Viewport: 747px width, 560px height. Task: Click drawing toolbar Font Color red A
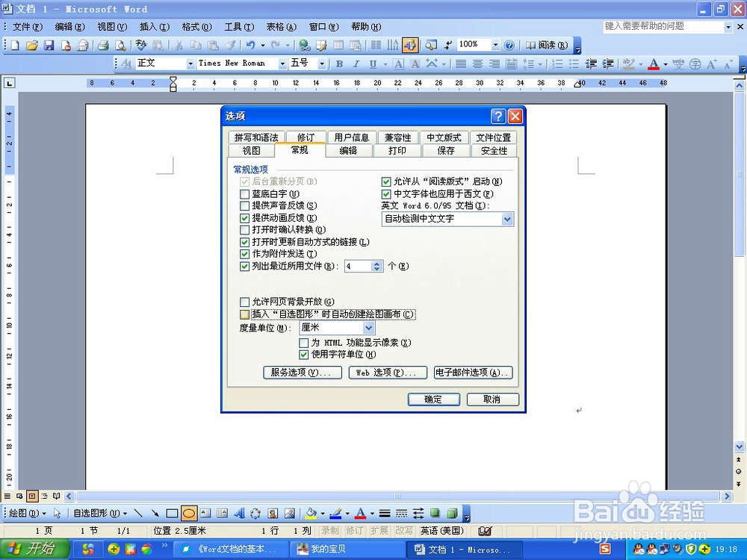(x=361, y=514)
